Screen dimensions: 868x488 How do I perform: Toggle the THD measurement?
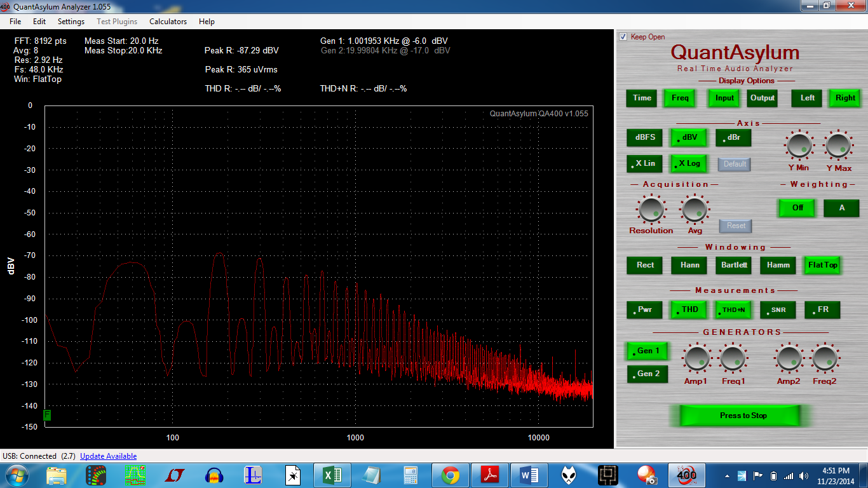[689, 310]
